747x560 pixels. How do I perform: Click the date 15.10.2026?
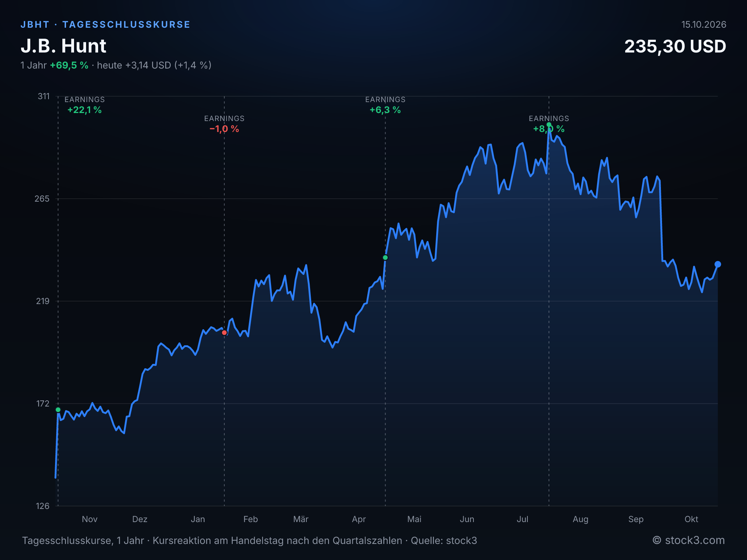[x=704, y=24]
